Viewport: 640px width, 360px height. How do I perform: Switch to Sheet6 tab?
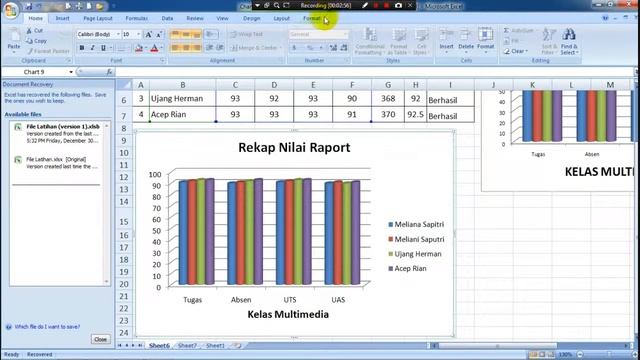pyautogui.click(x=159, y=346)
